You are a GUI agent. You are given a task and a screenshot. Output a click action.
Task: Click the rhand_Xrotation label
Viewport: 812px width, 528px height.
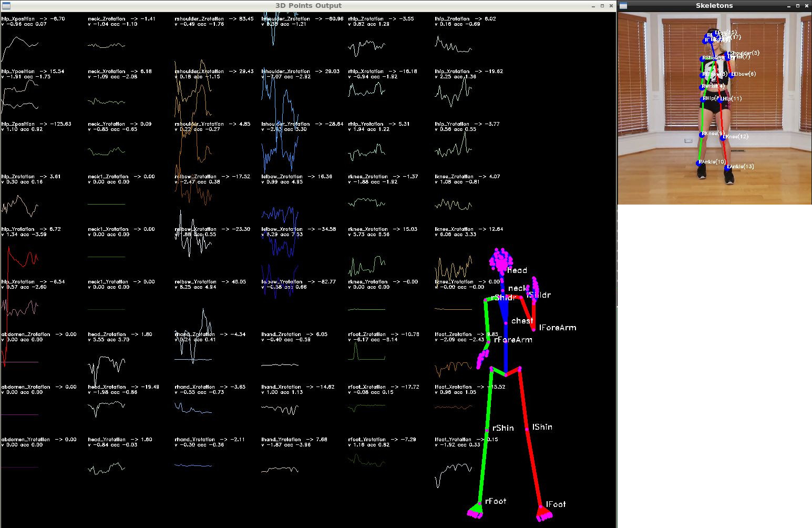tap(194, 387)
